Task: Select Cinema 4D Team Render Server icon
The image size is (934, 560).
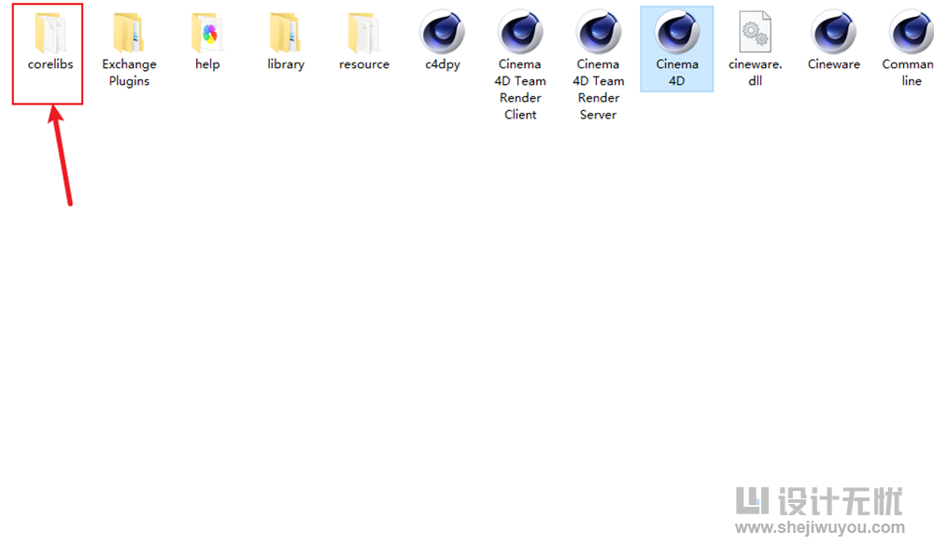Action: tap(599, 32)
